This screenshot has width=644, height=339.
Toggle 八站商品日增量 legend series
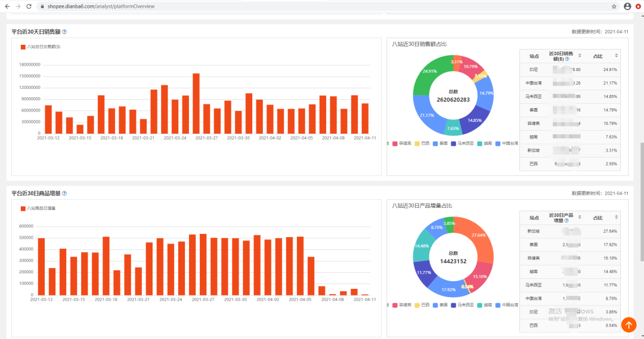click(x=38, y=208)
